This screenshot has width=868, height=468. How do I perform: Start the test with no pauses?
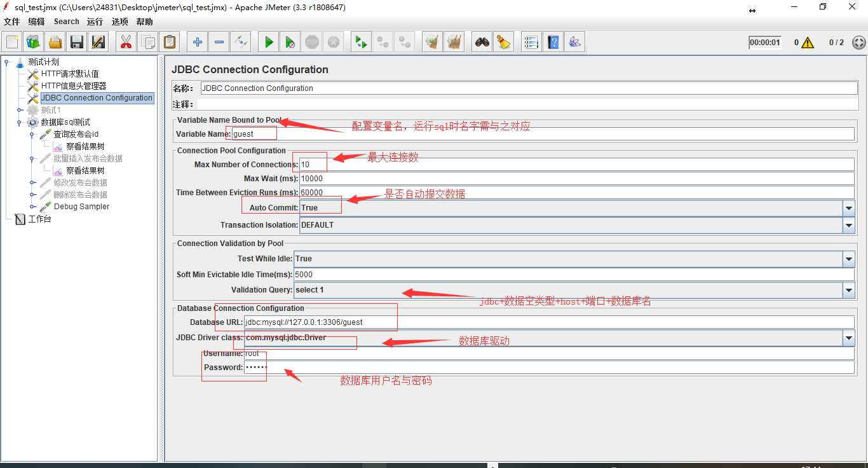click(290, 42)
